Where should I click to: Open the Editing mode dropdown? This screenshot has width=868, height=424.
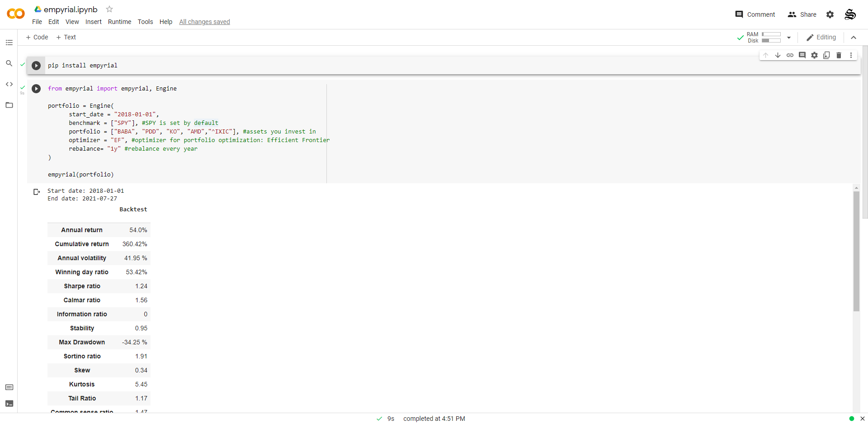coord(821,38)
